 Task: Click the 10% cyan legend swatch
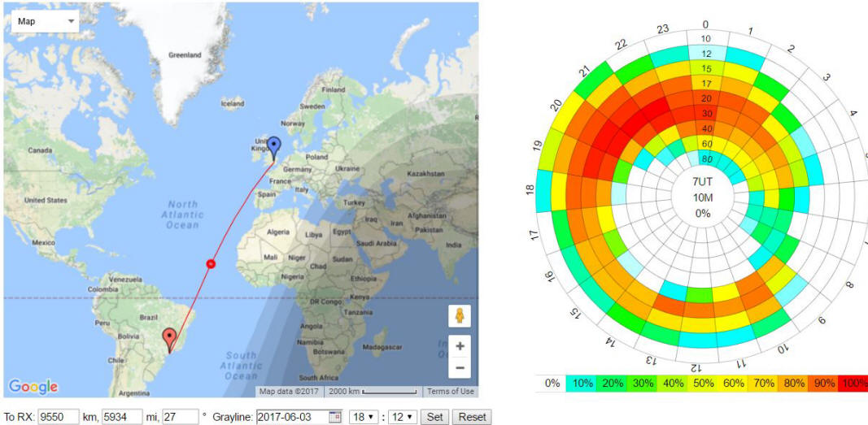tap(582, 384)
